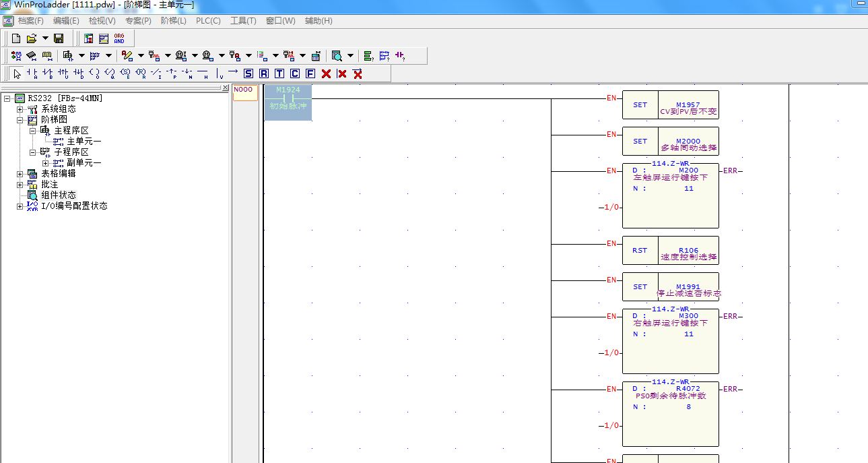Image resolution: width=868 pixels, height=463 pixels.
Task: Select the arrow pointer tool
Action: click(17, 73)
